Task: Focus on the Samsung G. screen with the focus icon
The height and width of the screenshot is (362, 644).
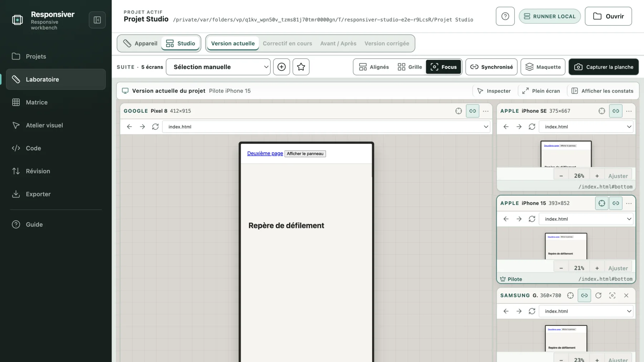Action: (612, 295)
